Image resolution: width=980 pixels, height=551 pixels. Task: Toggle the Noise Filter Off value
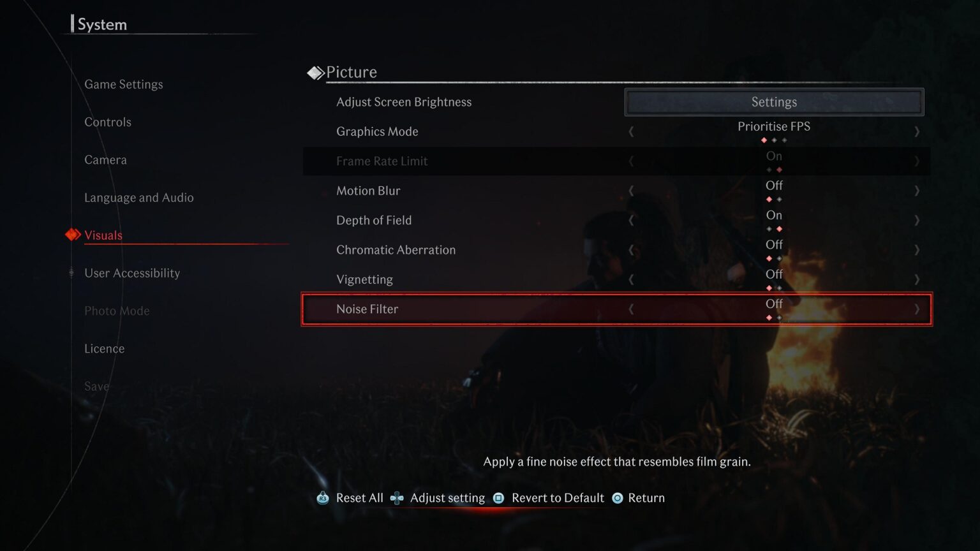774,304
